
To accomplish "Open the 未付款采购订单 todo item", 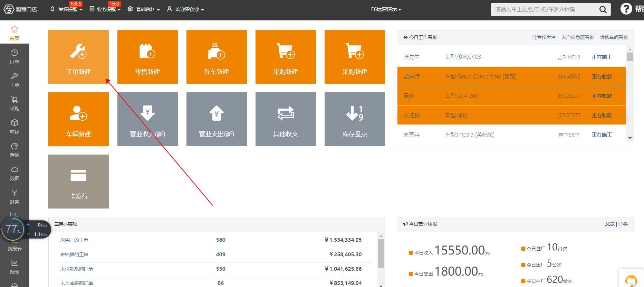I will pyautogui.click(x=77, y=269).
